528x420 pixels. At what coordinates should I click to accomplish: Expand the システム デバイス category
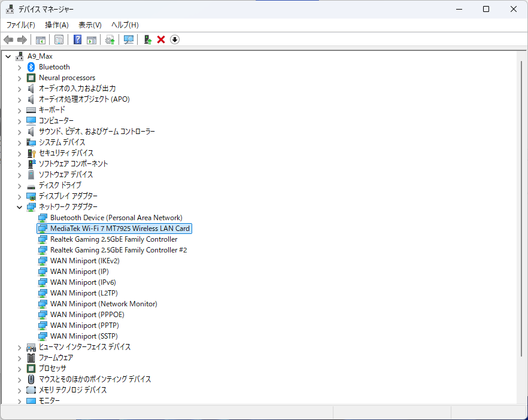pos(19,142)
